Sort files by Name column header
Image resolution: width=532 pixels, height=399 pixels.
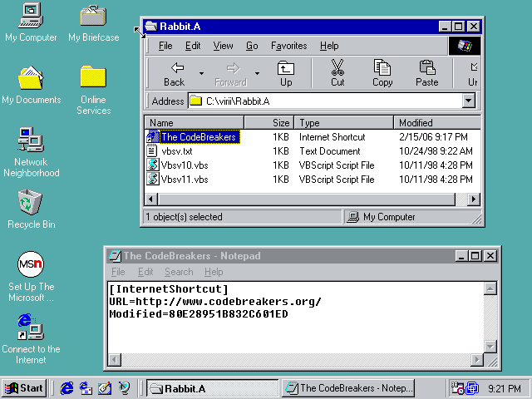click(194, 122)
